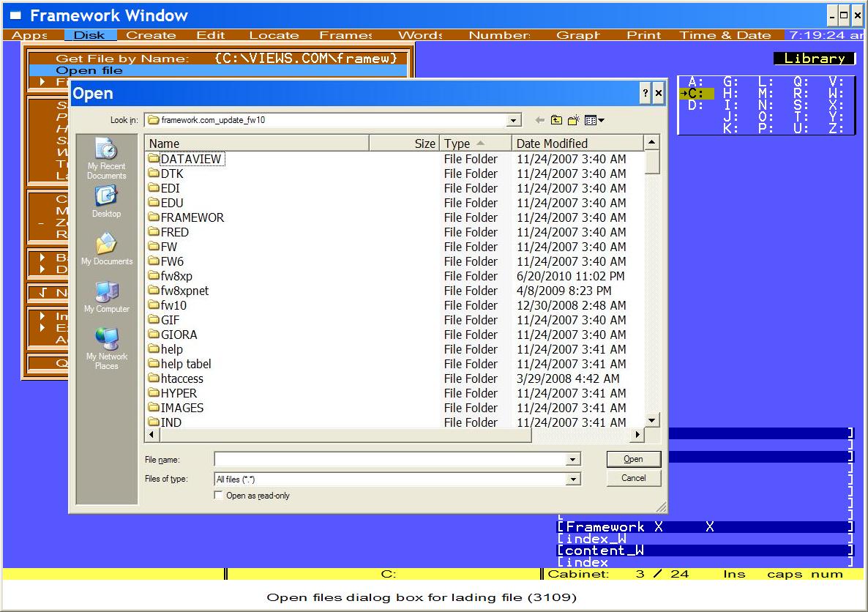This screenshot has width=868, height=612.
Task: Select the GIORA folder icon
Action: [x=154, y=335]
